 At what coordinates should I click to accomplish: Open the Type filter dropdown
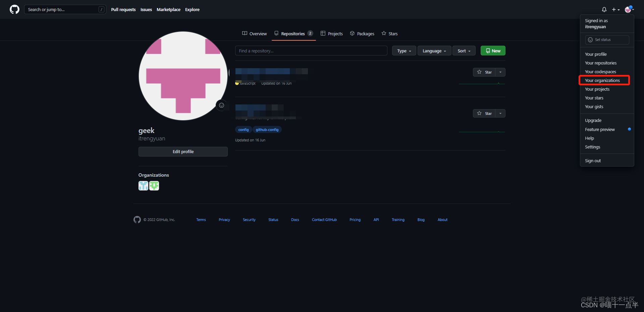tap(404, 51)
